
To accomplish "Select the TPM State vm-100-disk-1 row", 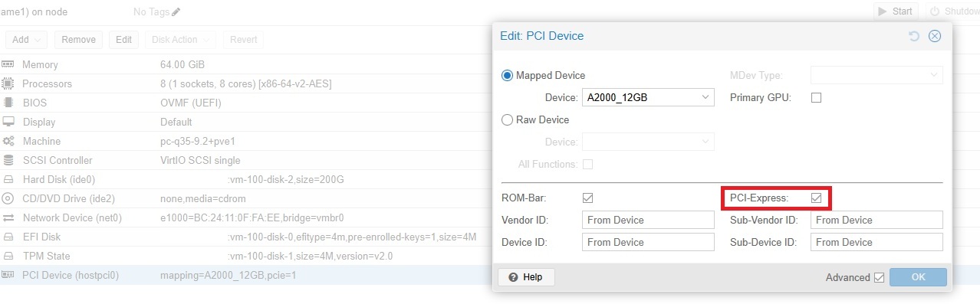I will (x=245, y=256).
